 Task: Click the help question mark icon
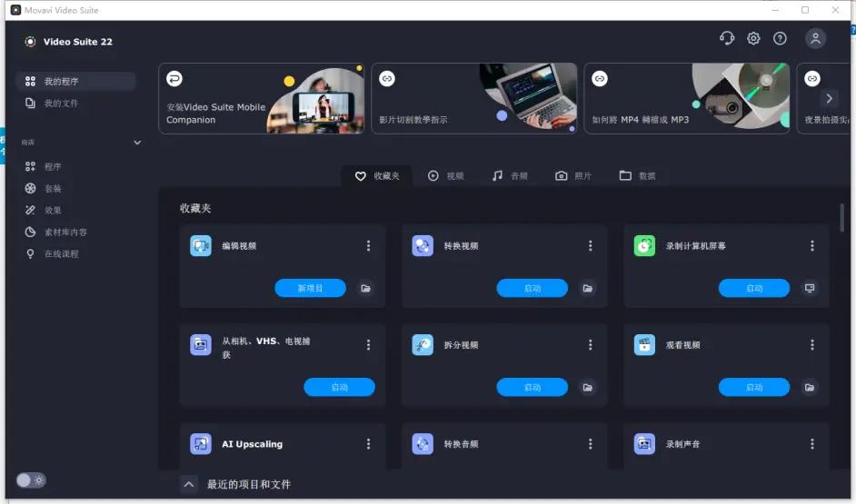[x=780, y=38]
